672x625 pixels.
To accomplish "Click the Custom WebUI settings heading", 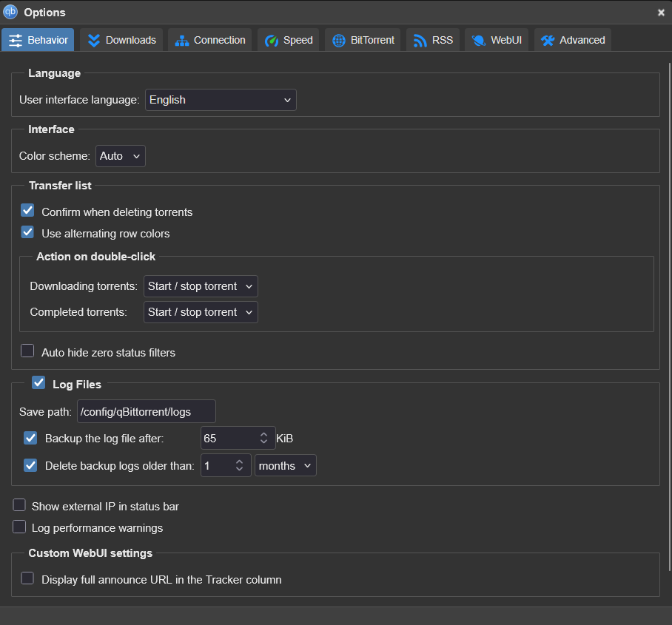I will (x=90, y=553).
